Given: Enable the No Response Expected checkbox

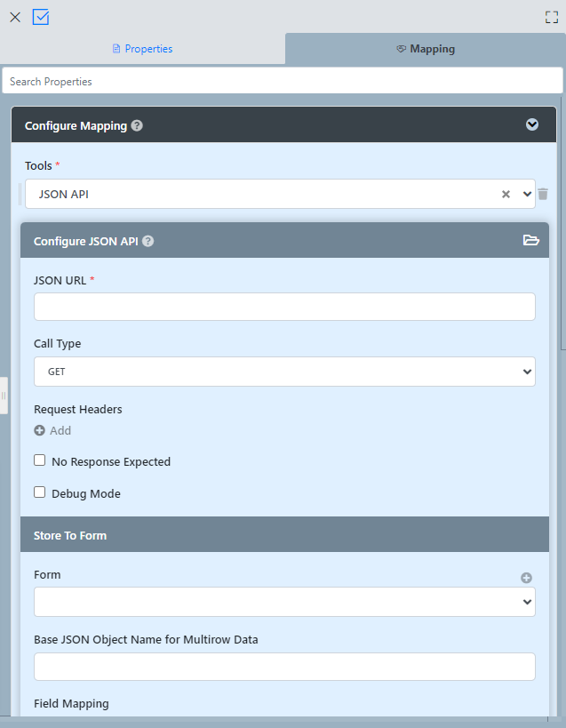Looking at the screenshot, I should coord(40,460).
